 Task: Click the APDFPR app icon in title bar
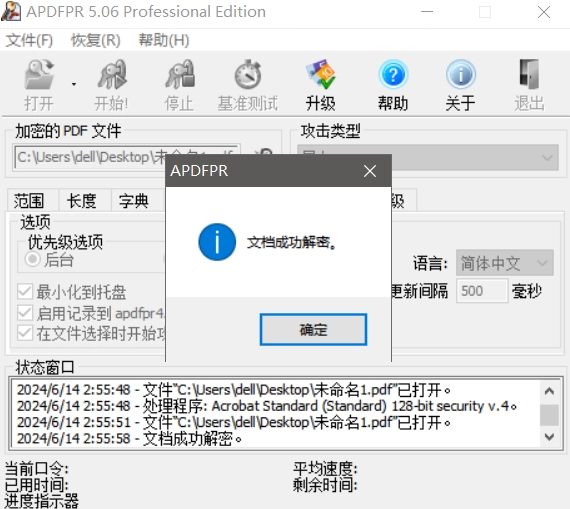[x=11, y=11]
